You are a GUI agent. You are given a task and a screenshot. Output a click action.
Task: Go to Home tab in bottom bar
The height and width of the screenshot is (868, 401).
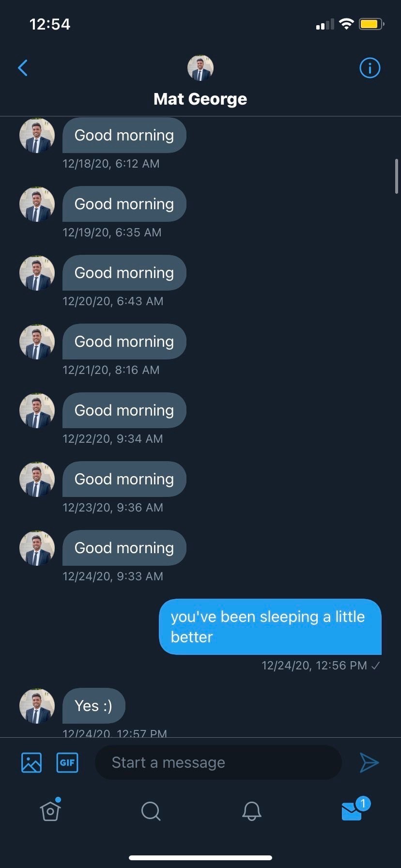tap(50, 810)
